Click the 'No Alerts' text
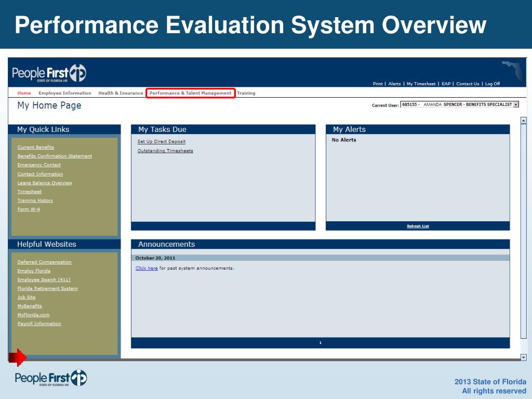Image resolution: width=532 pixels, height=399 pixels. click(344, 140)
